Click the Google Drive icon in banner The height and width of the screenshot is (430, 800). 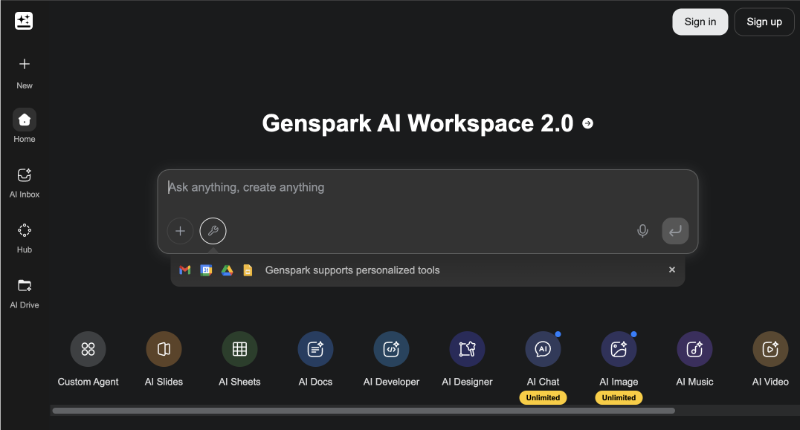click(x=227, y=270)
